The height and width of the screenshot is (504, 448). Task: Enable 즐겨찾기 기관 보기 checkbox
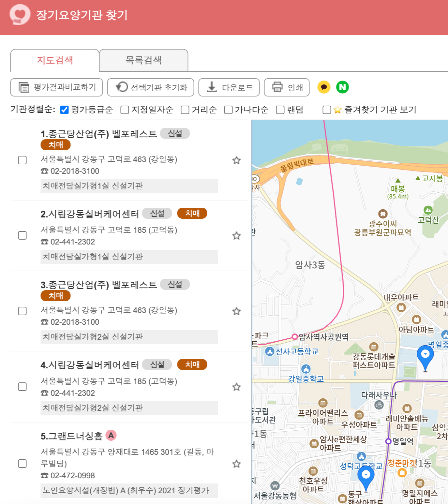coord(327,110)
